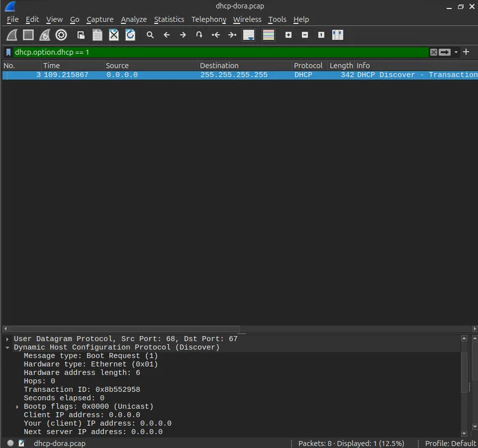The image size is (478, 448).
Task: Open capture options gear icon
Action: coord(61,35)
